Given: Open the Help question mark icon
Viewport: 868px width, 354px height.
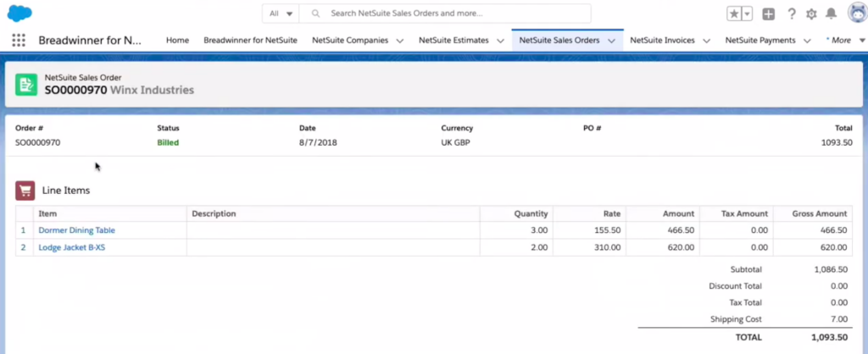Looking at the screenshot, I should point(792,14).
